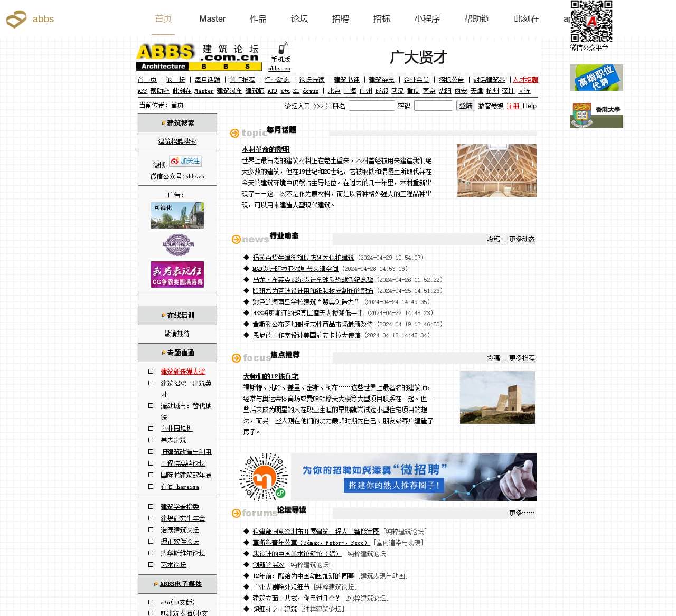Open the 养老建筑 sidebar link

pyautogui.click(x=174, y=440)
